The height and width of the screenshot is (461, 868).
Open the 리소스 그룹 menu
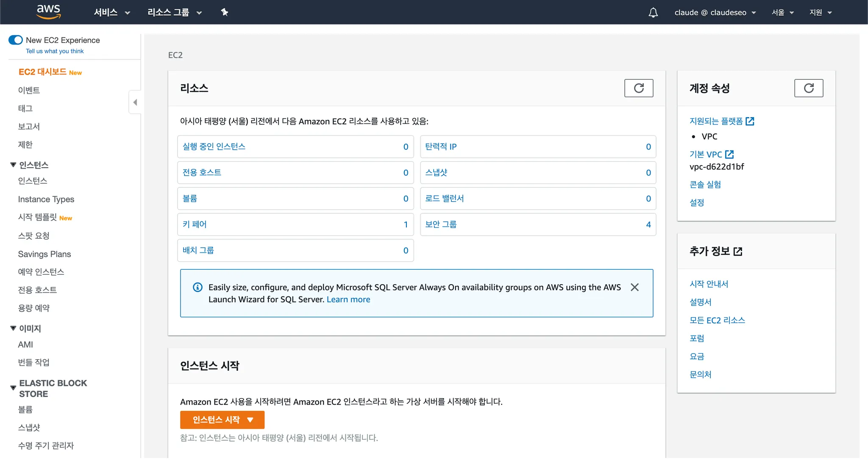coord(174,12)
